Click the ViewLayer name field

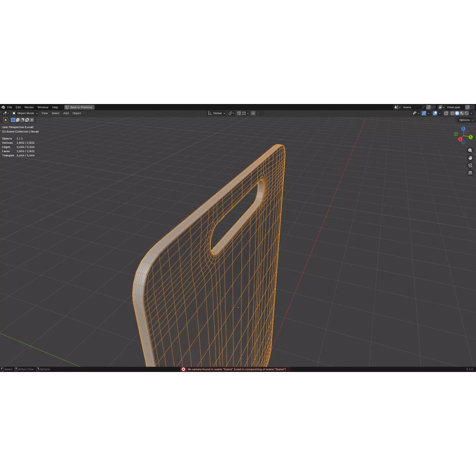pos(454,107)
